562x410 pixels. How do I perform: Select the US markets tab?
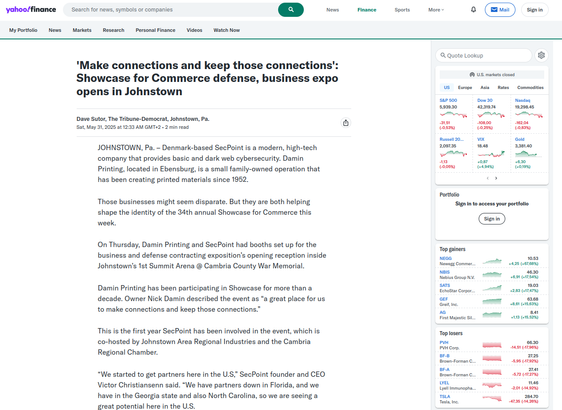[447, 87]
